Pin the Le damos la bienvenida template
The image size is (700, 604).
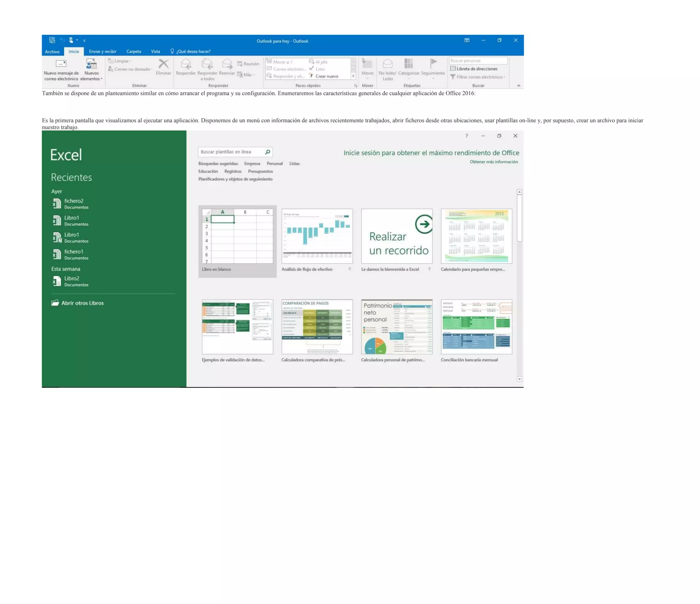pyautogui.click(x=429, y=269)
